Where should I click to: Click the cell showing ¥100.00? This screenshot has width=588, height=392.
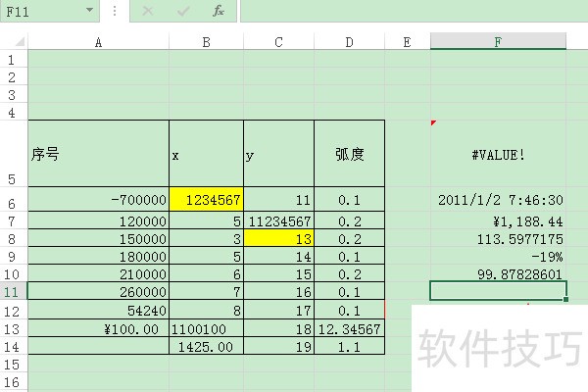tap(98, 328)
